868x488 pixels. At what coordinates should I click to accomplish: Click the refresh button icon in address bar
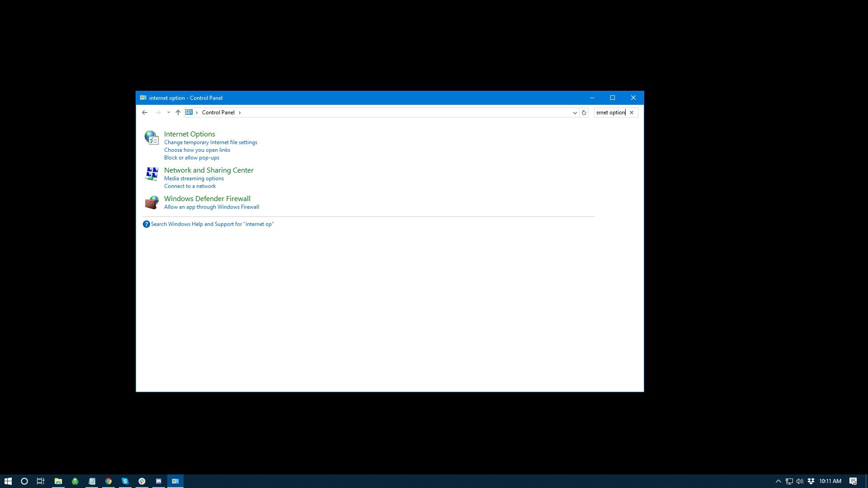[584, 112]
